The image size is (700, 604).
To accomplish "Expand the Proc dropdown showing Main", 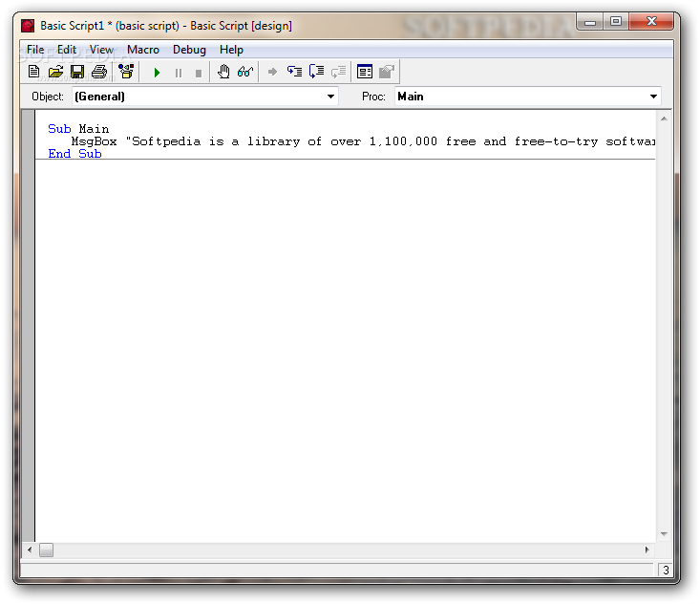I will (653, 97).
